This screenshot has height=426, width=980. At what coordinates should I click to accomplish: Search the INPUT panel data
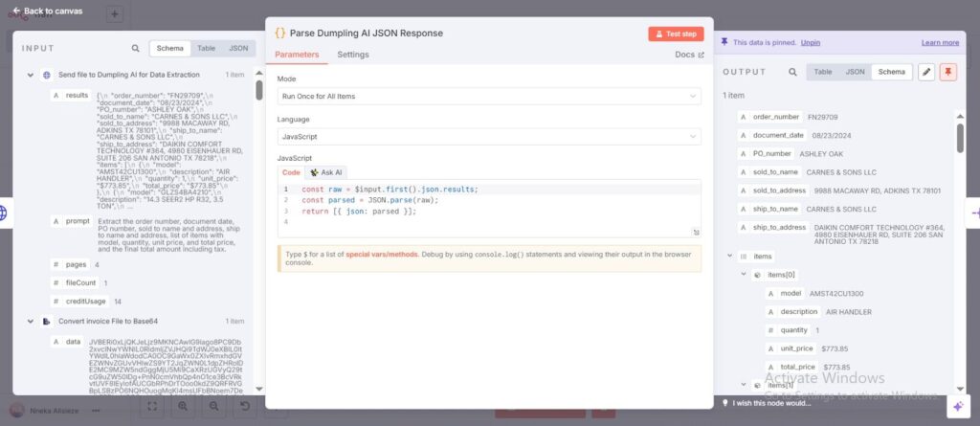click(x=136, y=48)
